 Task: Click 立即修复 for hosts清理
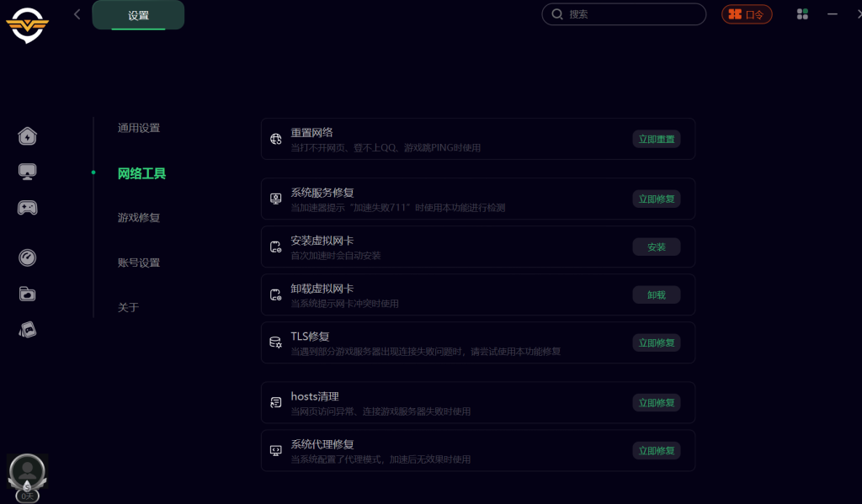click(657, 403)
